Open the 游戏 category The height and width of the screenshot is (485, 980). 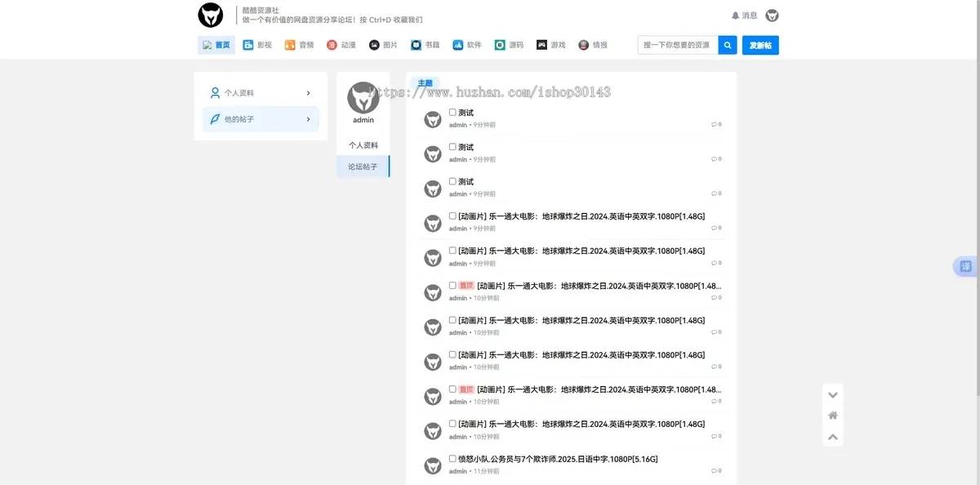pos(551,45)
